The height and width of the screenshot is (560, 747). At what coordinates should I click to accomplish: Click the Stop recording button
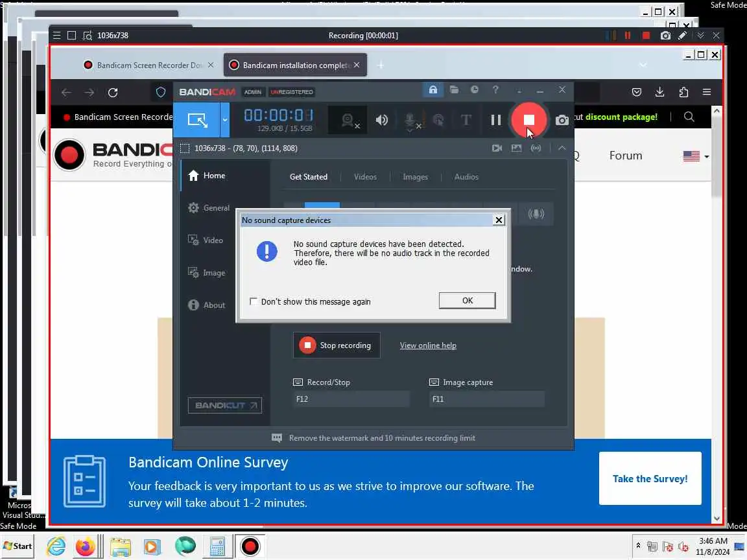click(337, 345)
